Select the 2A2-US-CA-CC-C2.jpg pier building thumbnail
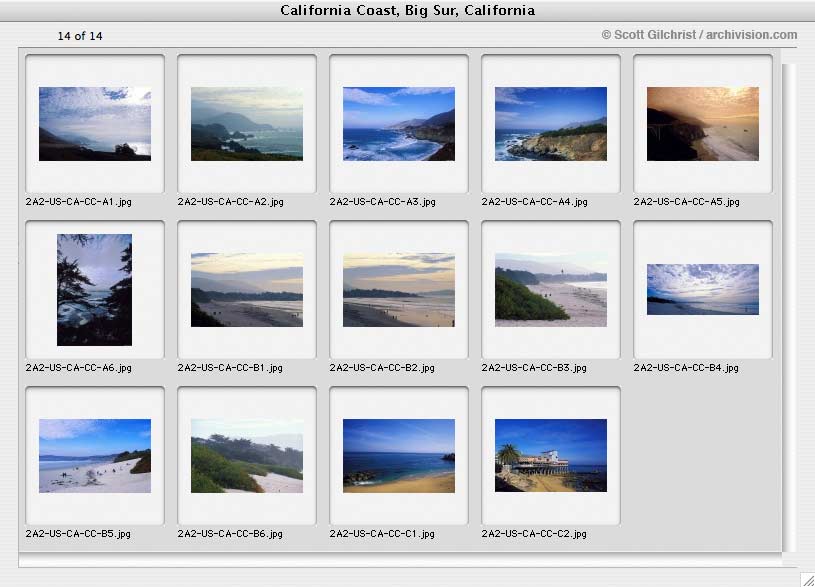The width and height of the screenshot is (815, 587). (551, 455)
